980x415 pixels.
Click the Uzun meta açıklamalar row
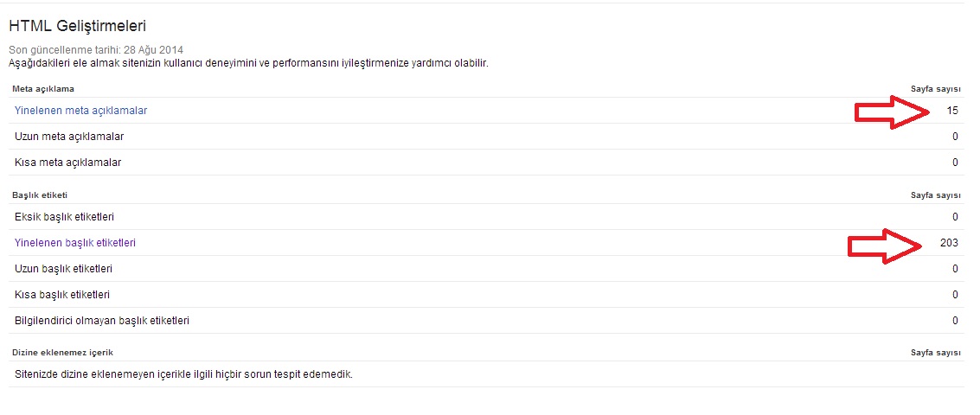[x=485, y=137]
